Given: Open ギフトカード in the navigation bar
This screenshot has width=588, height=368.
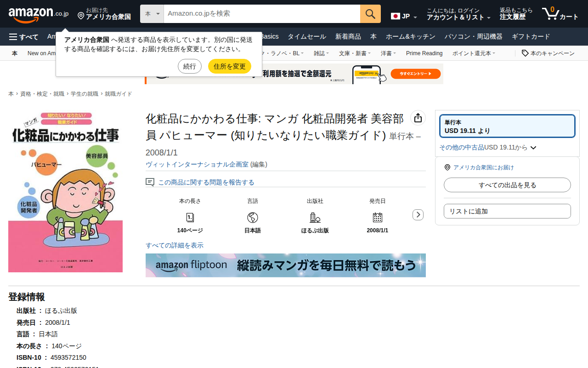Looking at the screenshot, I should click(x=531, y=37).
